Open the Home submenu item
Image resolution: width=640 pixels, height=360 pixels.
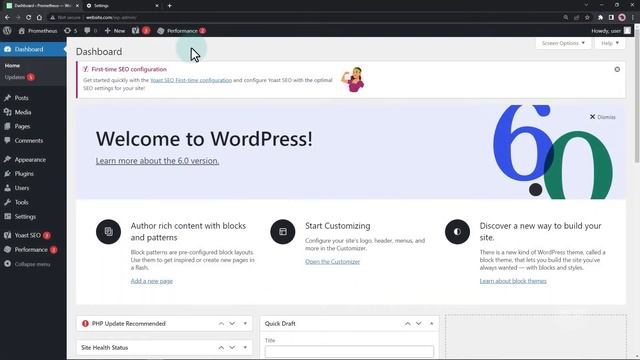pyautogui.click(x=12, y=65)
